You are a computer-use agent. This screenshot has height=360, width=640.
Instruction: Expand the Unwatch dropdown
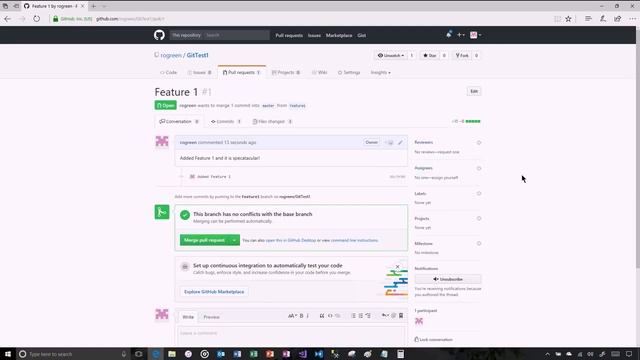tap(391, 56)
